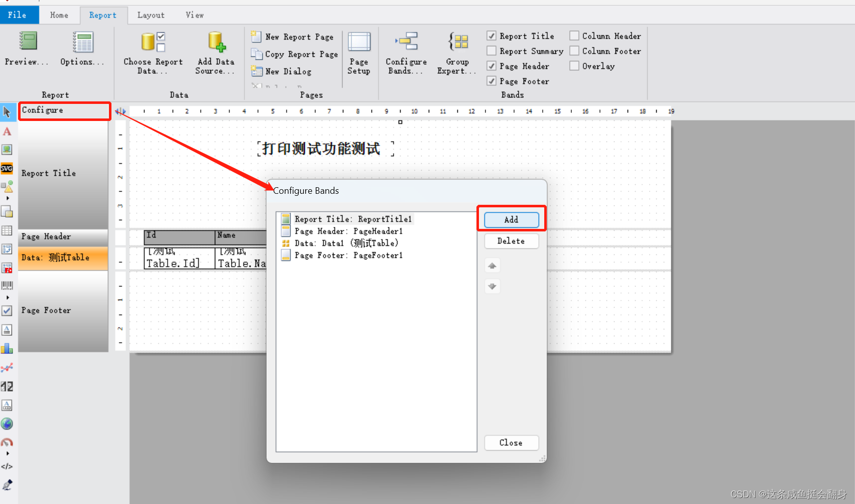The height and width of the screenshot is (504, 855).
Task: Close the Configure Bands dialog
Action: (x=511, y=443)
